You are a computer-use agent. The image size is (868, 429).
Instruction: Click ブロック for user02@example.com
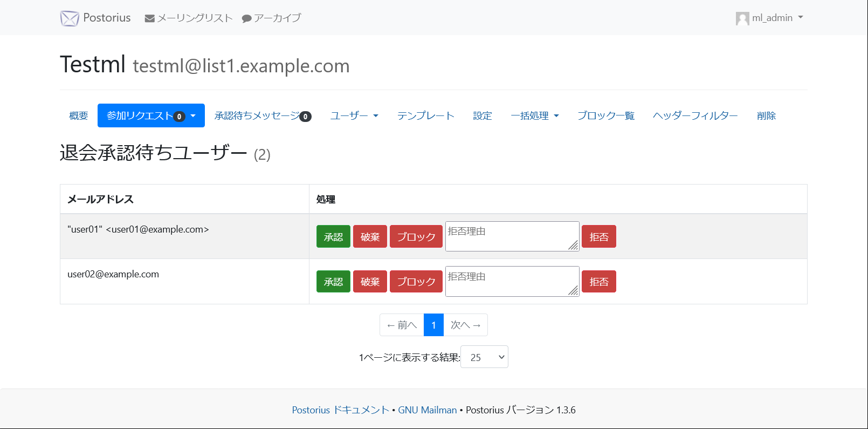(x=416, y=281)
